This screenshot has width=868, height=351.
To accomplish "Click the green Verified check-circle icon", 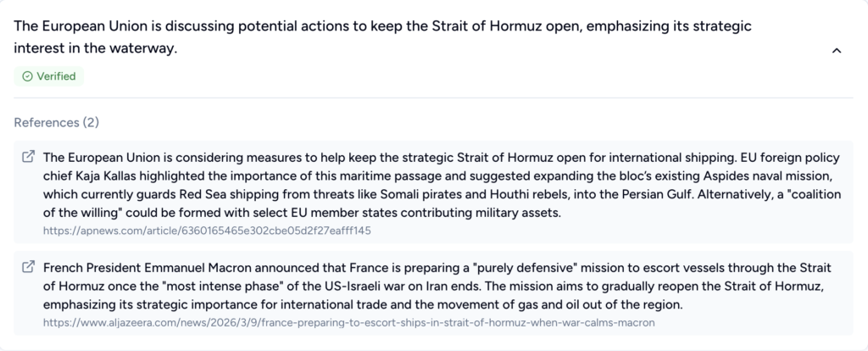I will point(27,76).
